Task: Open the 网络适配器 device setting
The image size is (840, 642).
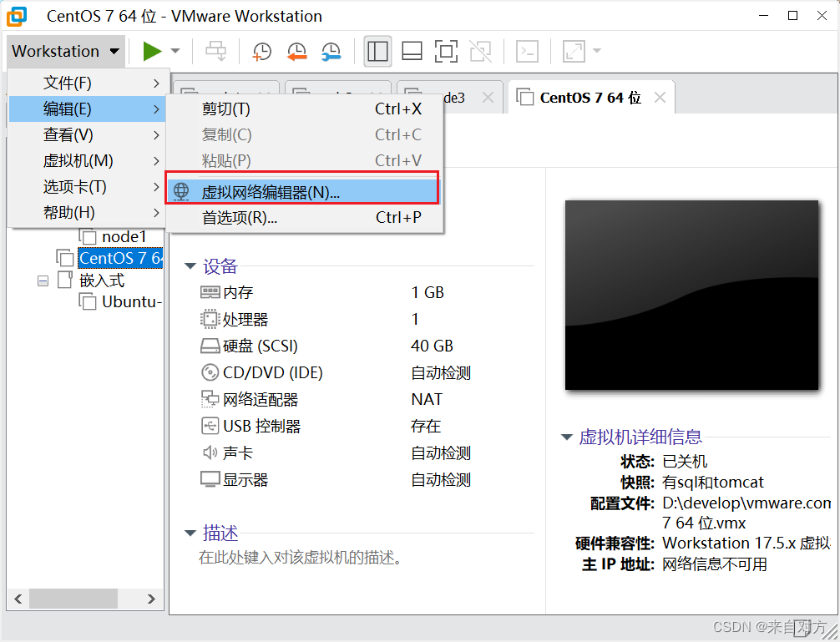Action: (x=261, y=399)
